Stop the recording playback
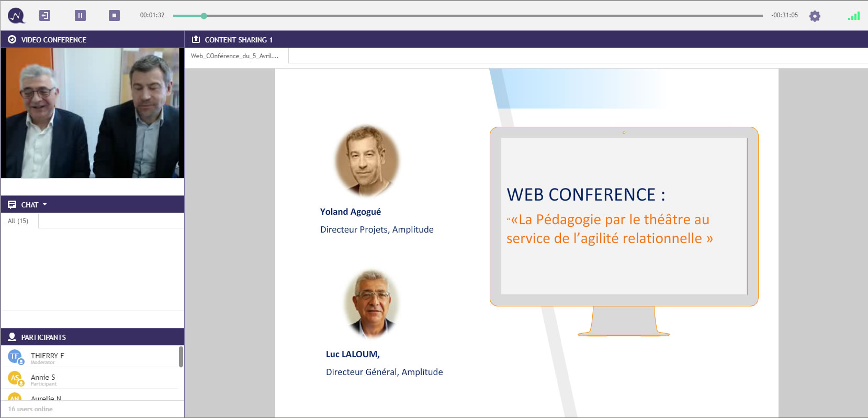 pos(114,16)
